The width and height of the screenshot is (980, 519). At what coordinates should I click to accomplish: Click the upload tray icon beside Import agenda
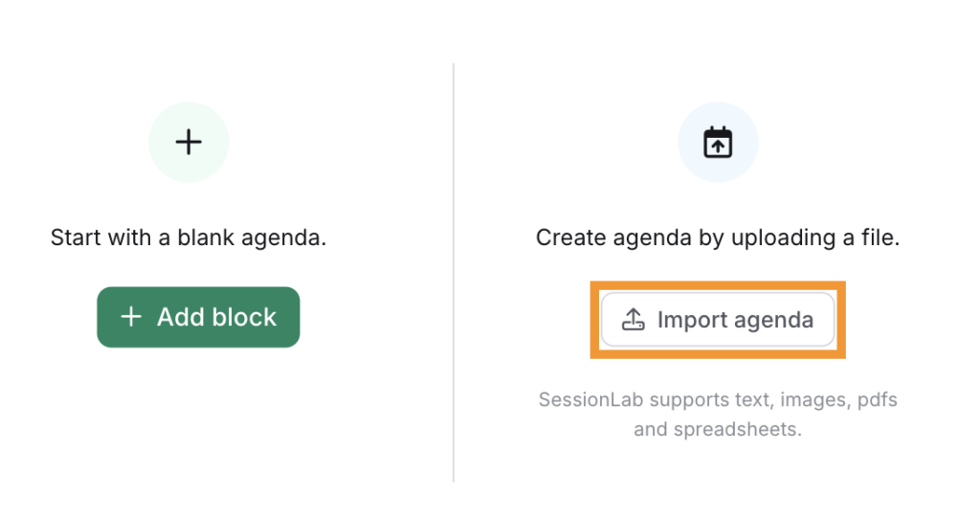[x=634, y=320]
